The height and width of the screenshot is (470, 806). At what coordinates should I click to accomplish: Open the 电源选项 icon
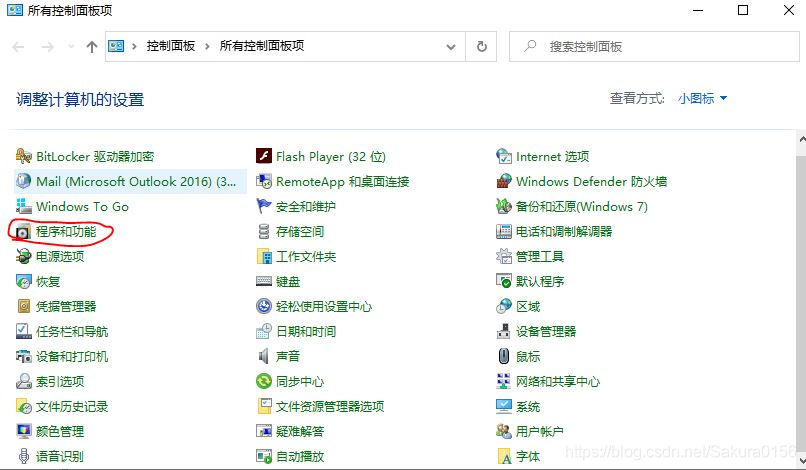(x=24, y=256)
